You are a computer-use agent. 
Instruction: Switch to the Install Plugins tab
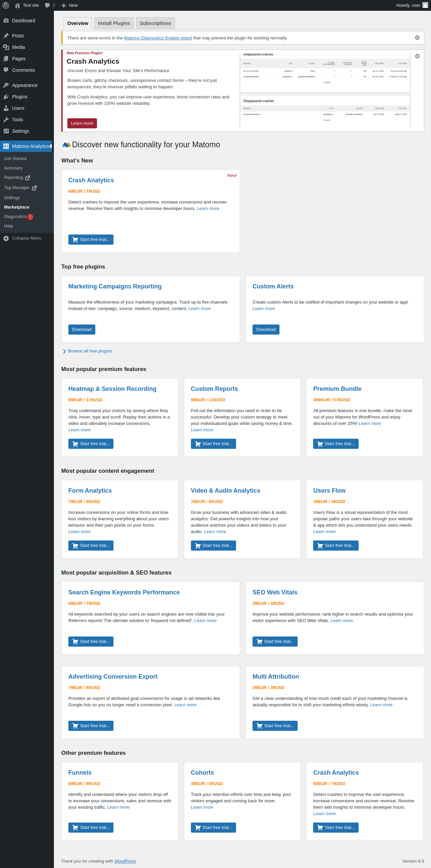(x=114, y=23)
